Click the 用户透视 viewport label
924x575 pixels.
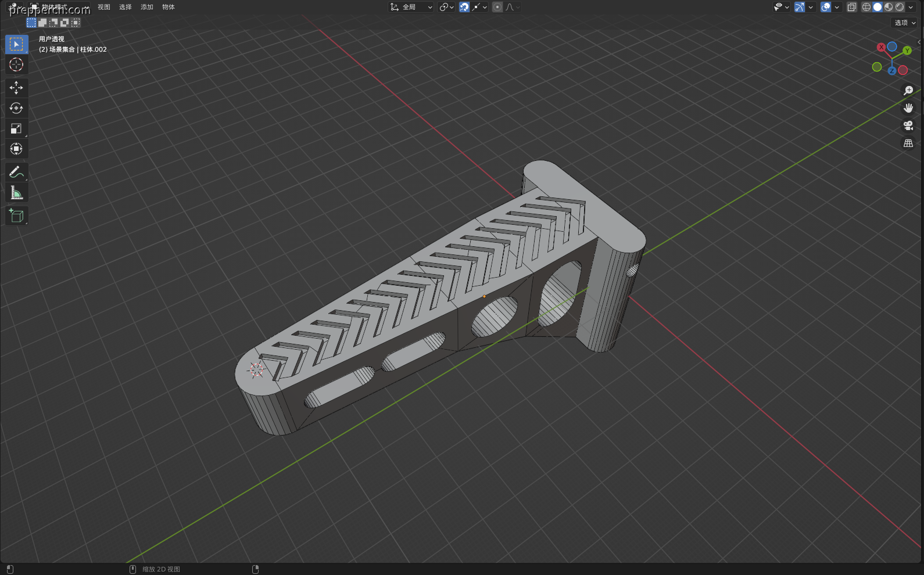52,39
